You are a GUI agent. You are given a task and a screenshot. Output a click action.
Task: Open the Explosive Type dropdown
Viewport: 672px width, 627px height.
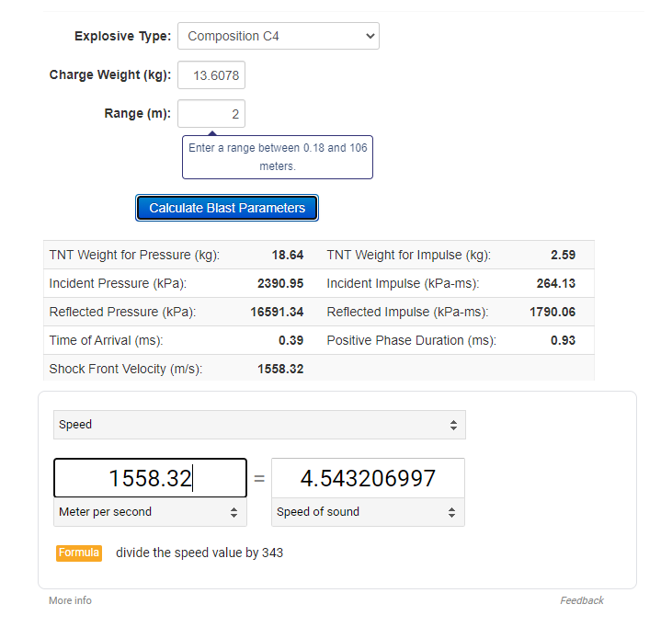point(278,36)
